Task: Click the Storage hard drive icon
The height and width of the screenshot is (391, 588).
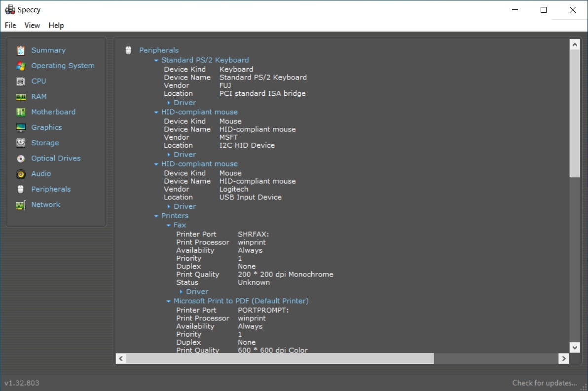Action: pyautogui.click(x=21, y=143)
